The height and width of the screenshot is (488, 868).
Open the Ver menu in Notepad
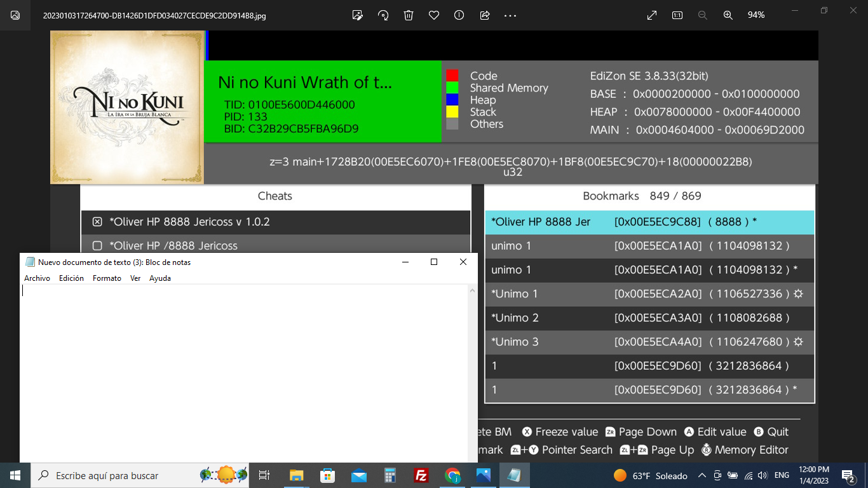pos(135,278)
